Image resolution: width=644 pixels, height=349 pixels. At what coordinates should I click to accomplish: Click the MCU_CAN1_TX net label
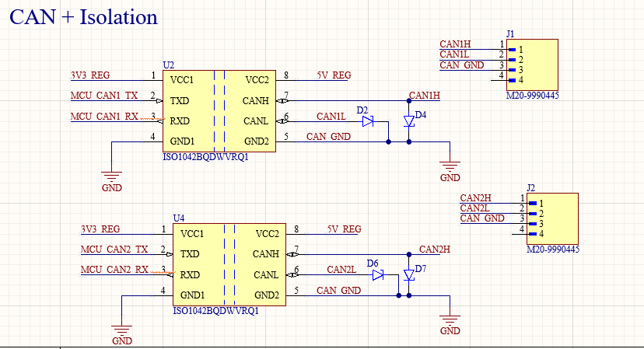[104, 96]
